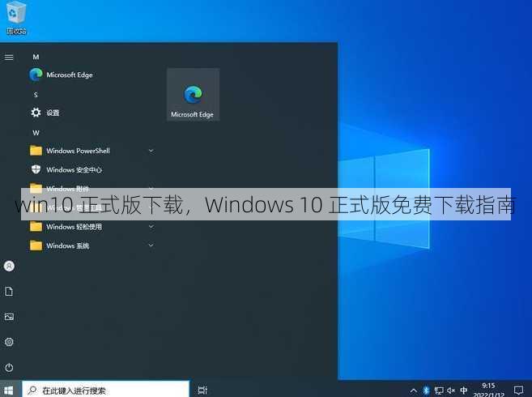532x397 pixels.
Task: Open the taskbar clock showing 9:15
Action: [x=488, y=391]
